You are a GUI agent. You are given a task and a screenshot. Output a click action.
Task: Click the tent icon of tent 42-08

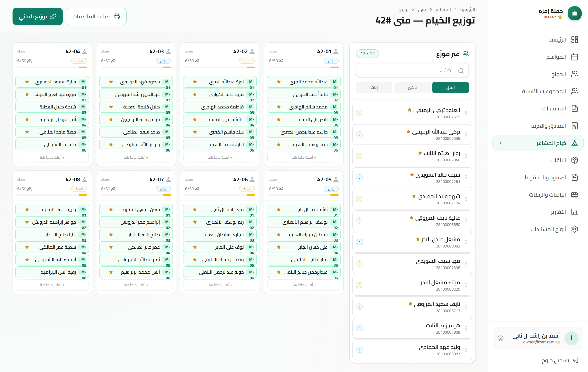[84, 180]
